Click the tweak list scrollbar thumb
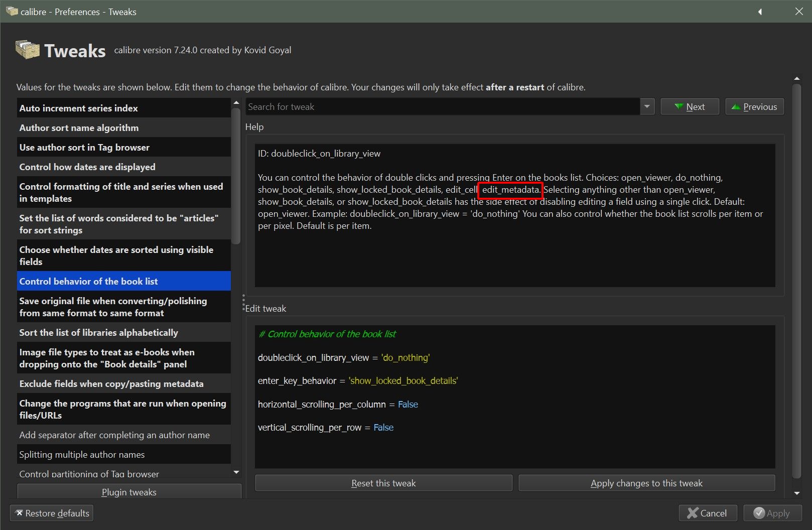The width and height of the screenshot is (812, 530). click(x=236, y=176)
